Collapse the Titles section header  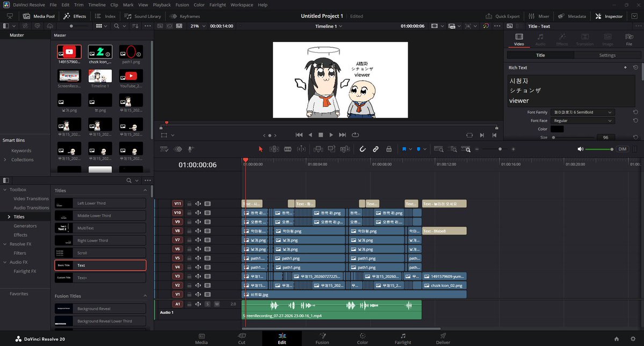tap(145, 190)
